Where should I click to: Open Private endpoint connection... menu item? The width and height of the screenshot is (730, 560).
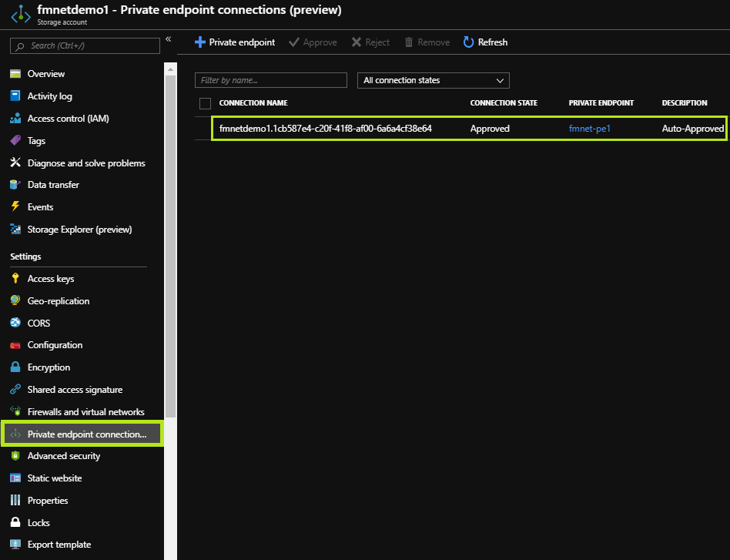[x=82, y=434]
